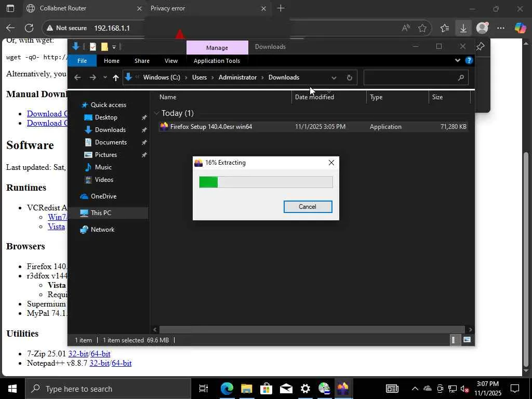Open Music in the navigation pane
Screen dimensions: 532x399
pos(103,167)
